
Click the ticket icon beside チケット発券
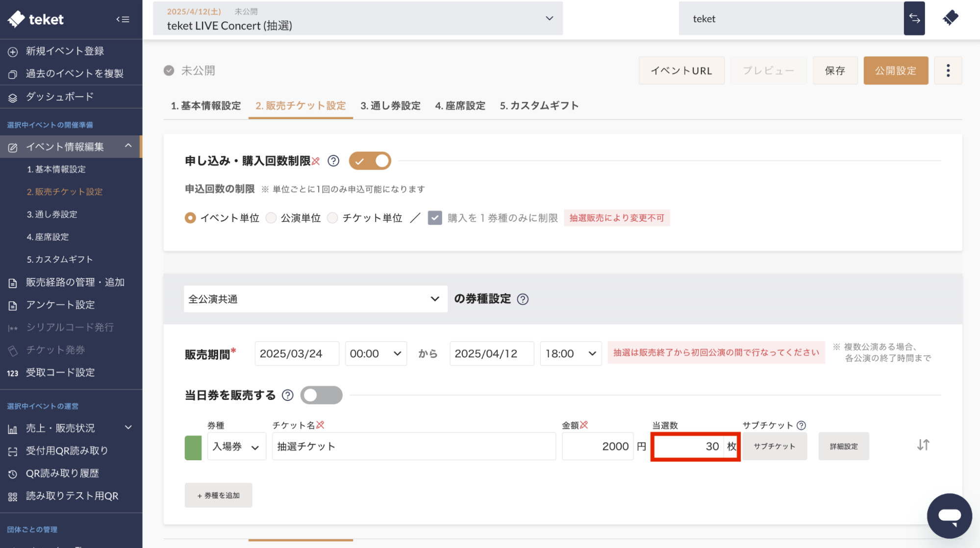(13, 350)
